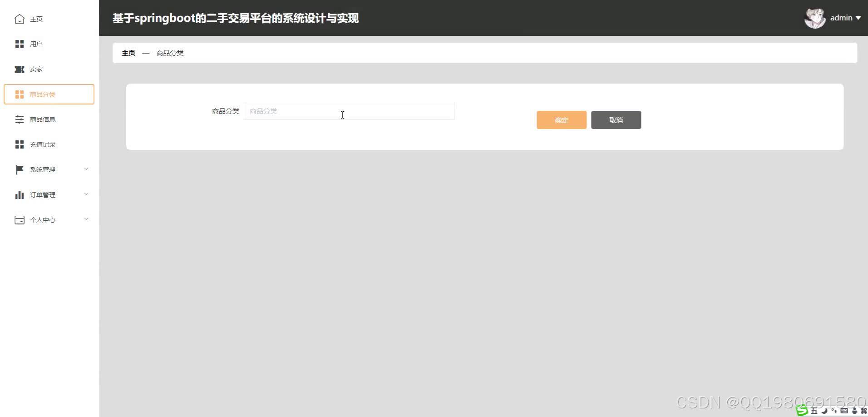Image resolution: width=868 pixels, height=417 pixels.
Task: Expand the 订单管理 submenu
Action: [x=86, y=194]
